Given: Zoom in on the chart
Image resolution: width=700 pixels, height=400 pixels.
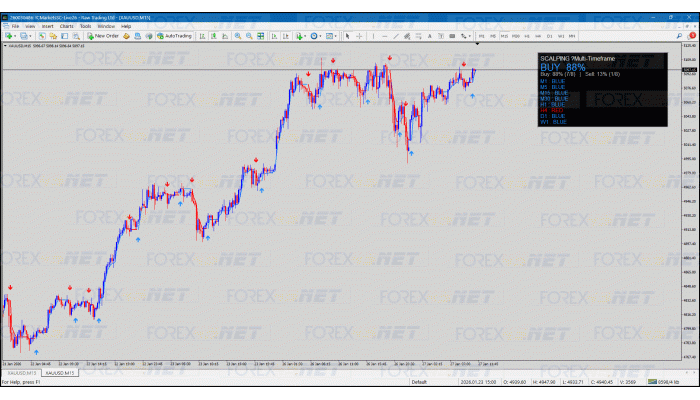Looking at the screenshot, I should click(x=237, y=36).
